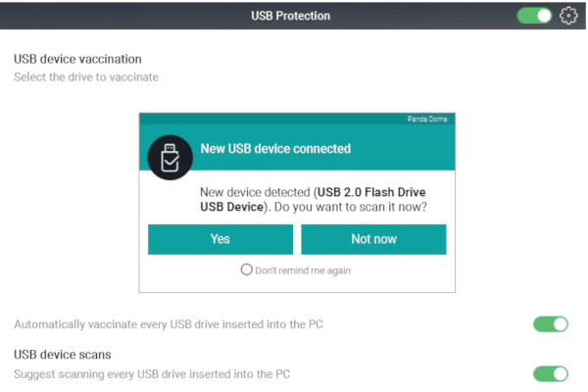Choose Not now to skip scanning
588x392 pixels.
[373, 239]
